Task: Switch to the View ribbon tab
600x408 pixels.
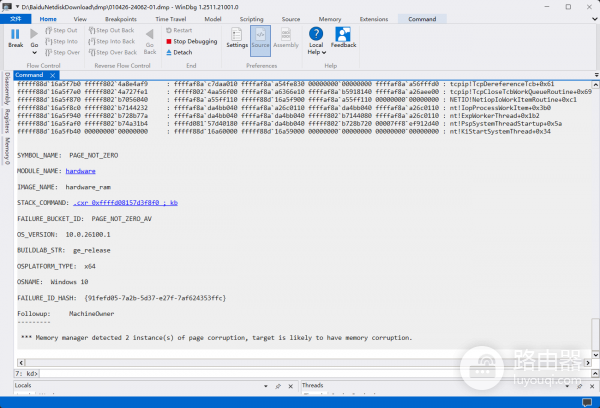Action: point(80,19)
